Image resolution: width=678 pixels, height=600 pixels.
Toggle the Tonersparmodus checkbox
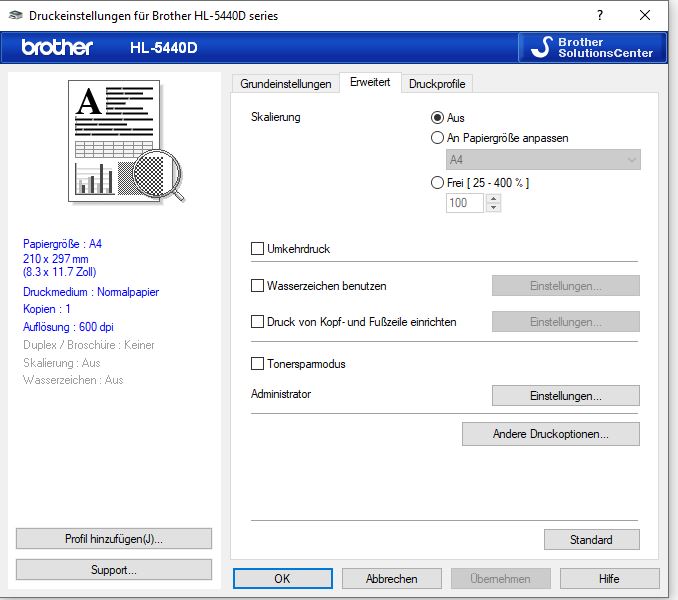[257, 364]
